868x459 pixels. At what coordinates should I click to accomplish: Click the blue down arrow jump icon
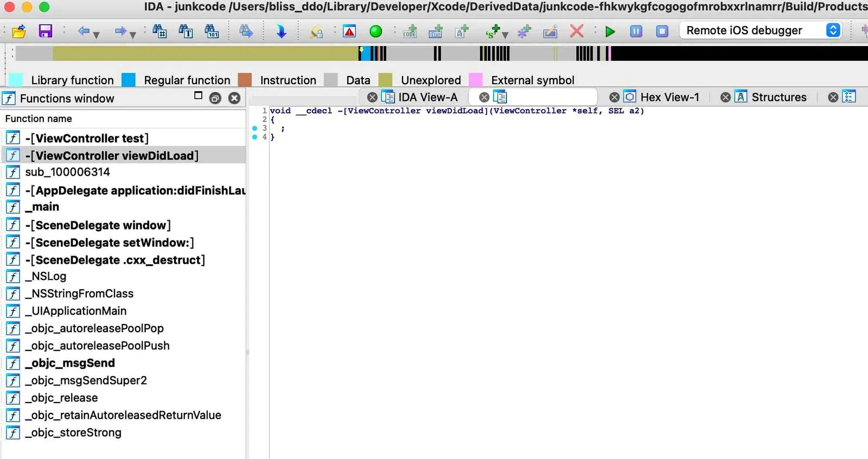pyautogui.click(x=281, y=31)
